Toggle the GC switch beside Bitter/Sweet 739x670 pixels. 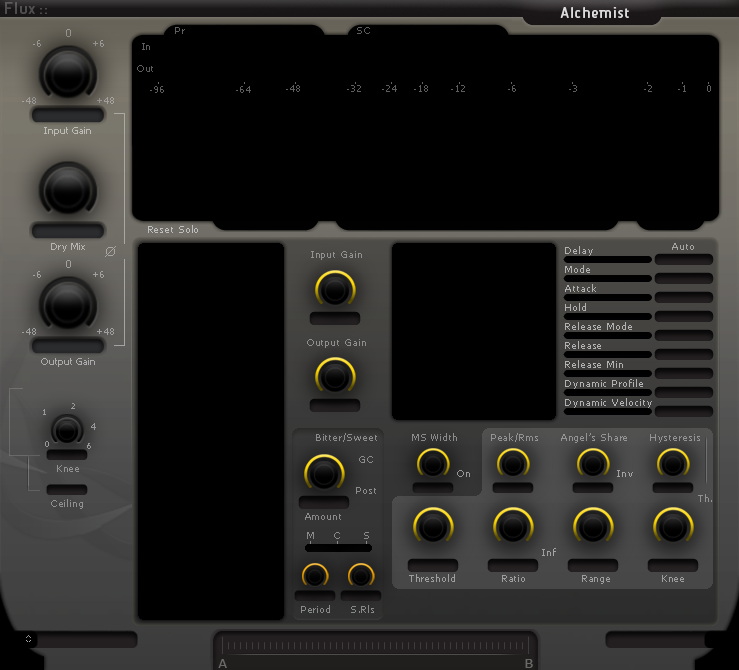366,459
